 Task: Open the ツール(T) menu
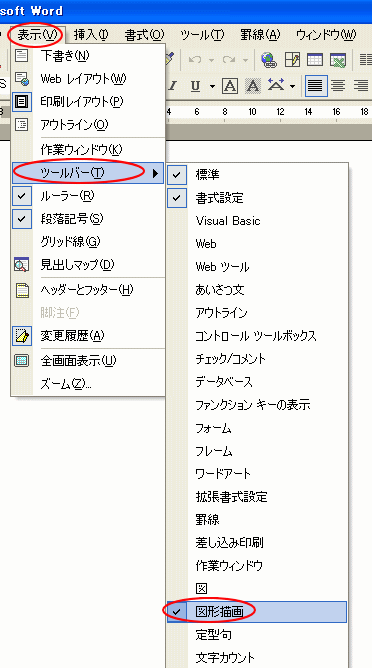coord(202,35)
